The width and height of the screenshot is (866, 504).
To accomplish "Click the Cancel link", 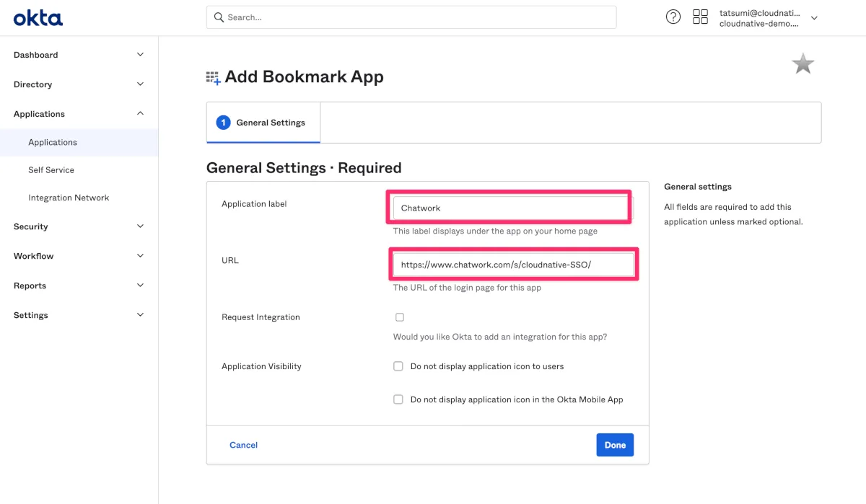I will pos(243,445).
